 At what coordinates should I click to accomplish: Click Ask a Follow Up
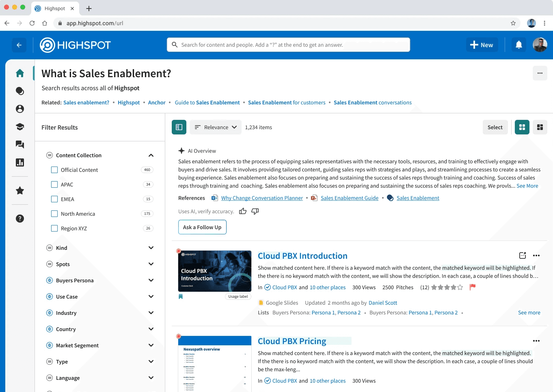pyautogui.click(x=202, y=227)
